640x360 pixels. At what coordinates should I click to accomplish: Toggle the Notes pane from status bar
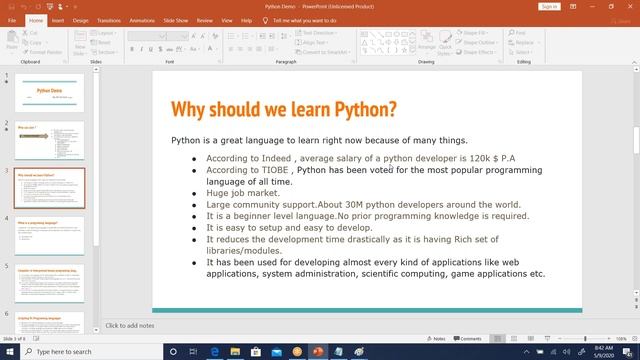click(436, 339)
